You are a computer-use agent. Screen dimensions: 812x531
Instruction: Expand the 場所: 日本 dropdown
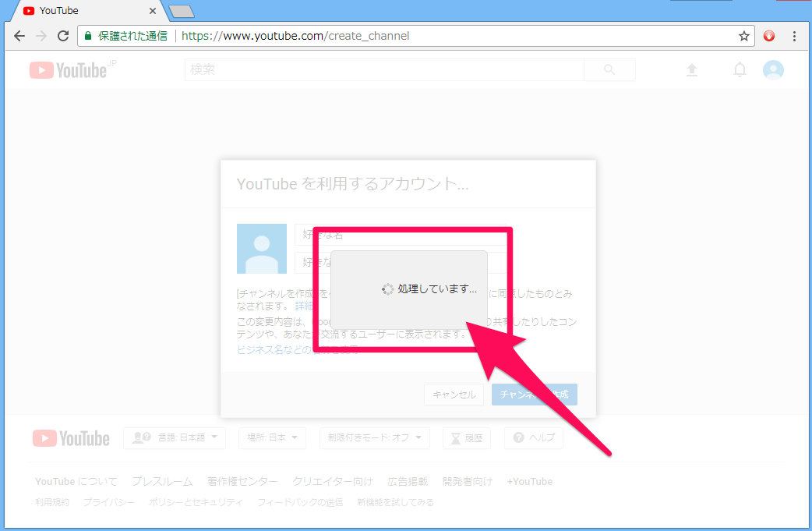272,437
